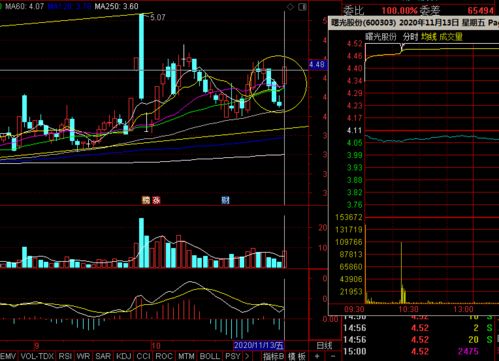Select the SAR indicator tab
This screenshot has height=361, width=499.
[x=103, y=356]
